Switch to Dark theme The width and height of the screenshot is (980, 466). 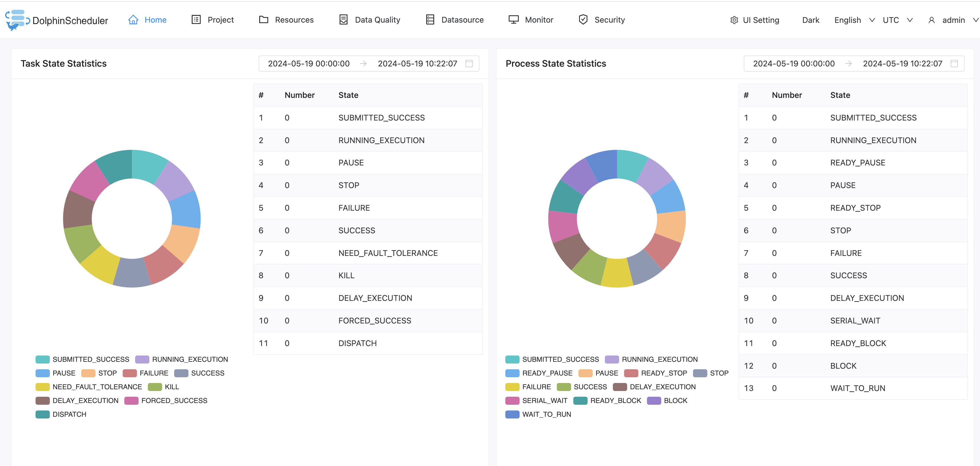click(x=810, y=20)
